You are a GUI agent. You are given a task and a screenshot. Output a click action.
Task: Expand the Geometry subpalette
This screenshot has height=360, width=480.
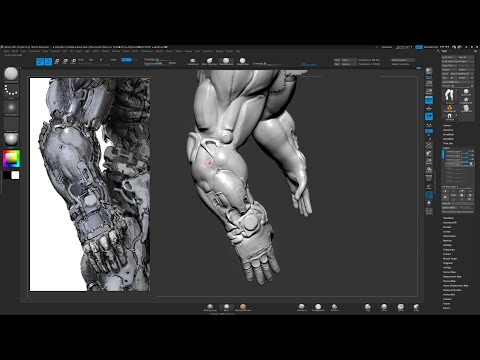pyautogui.click(x=448, y=130)
